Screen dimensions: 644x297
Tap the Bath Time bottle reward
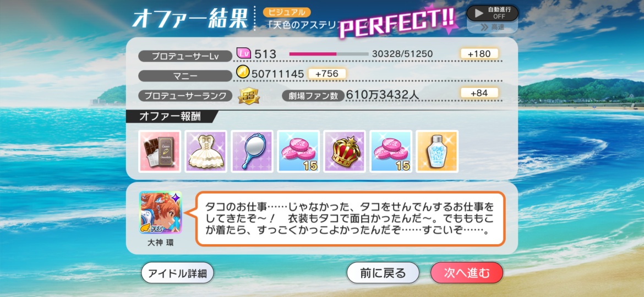437,151
